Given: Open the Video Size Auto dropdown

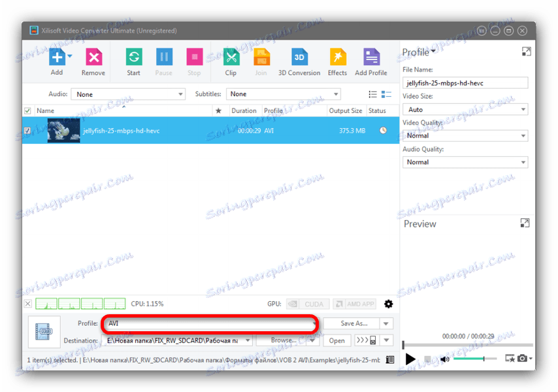Looking at the screenshot, I should point(465,109).
